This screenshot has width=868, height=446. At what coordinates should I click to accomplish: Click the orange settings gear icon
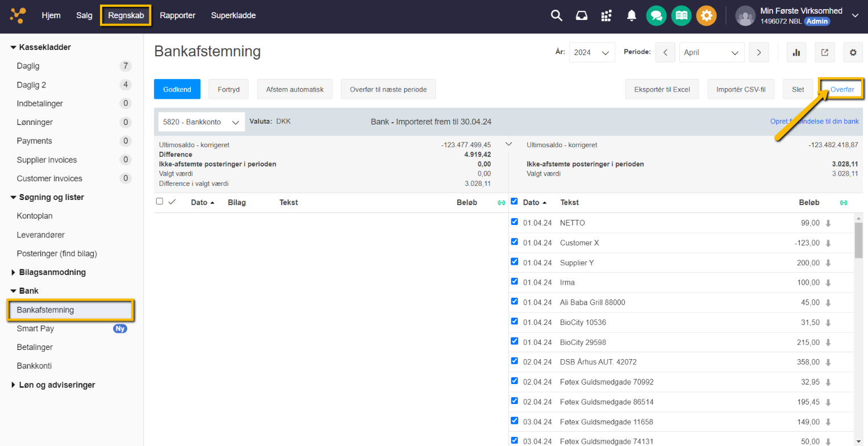pos(706,15)
